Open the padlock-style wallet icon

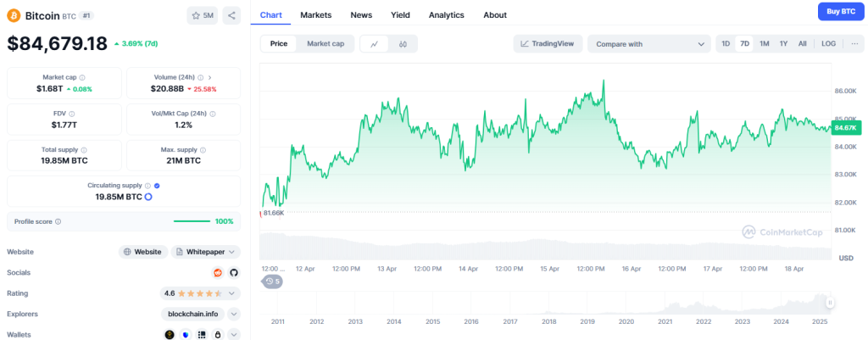218,334
